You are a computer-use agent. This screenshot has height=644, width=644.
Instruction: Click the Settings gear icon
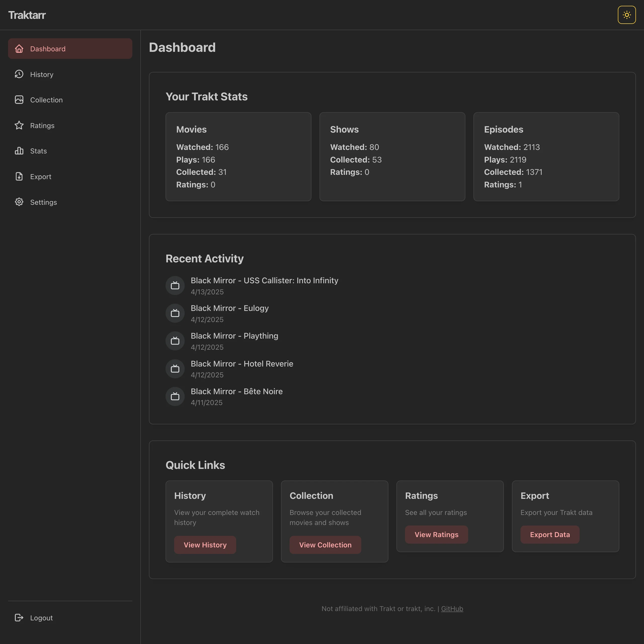(19, 202)
